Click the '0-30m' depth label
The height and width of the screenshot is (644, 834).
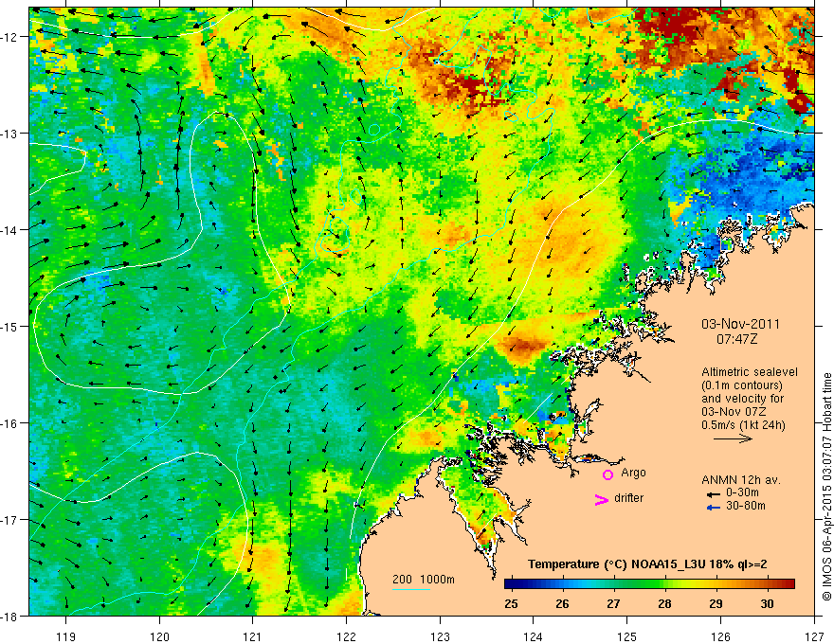pyautogui.click(x=742, y=492)
